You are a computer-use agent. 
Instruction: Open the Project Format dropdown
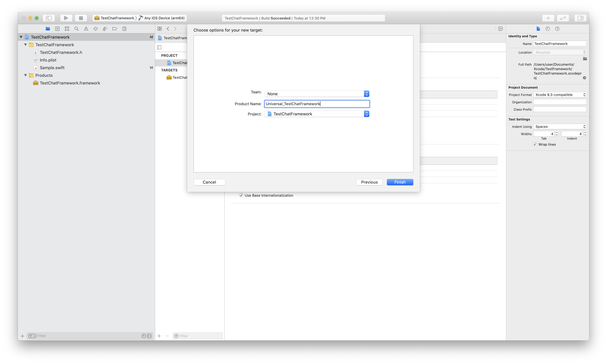[560, 95]
